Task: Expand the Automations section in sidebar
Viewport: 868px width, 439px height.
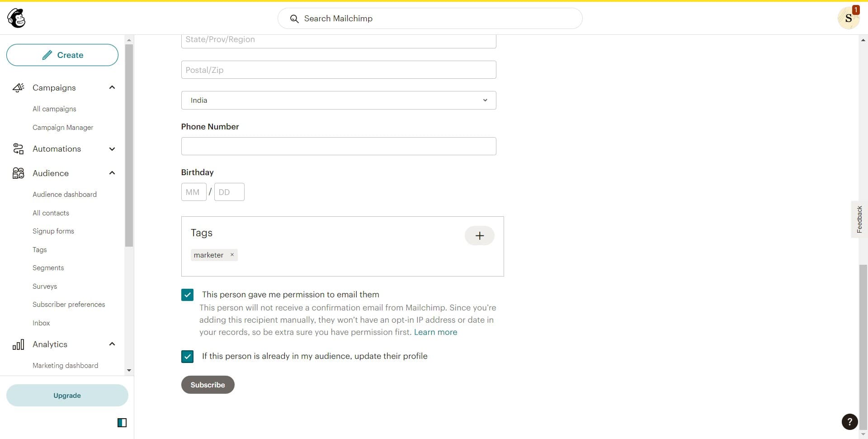Action: tap(112, 148)
